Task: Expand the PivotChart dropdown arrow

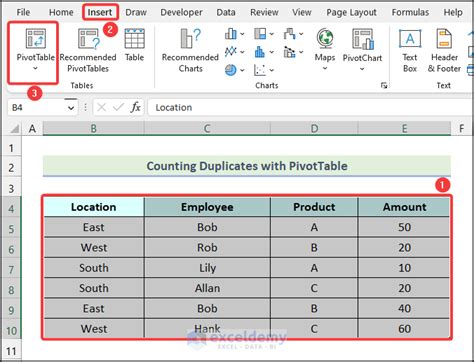Action: (x=362, y=69)
